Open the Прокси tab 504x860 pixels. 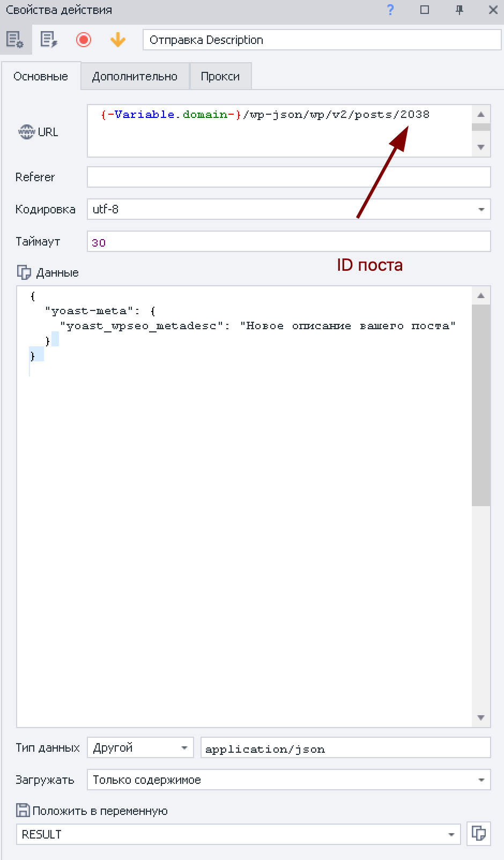pos(220,77)
